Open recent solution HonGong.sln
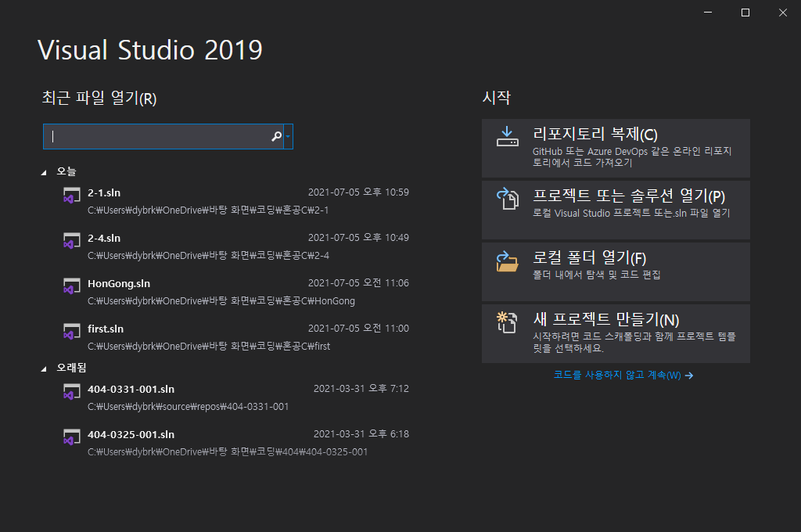801x532 pixels. pos(235,292)
